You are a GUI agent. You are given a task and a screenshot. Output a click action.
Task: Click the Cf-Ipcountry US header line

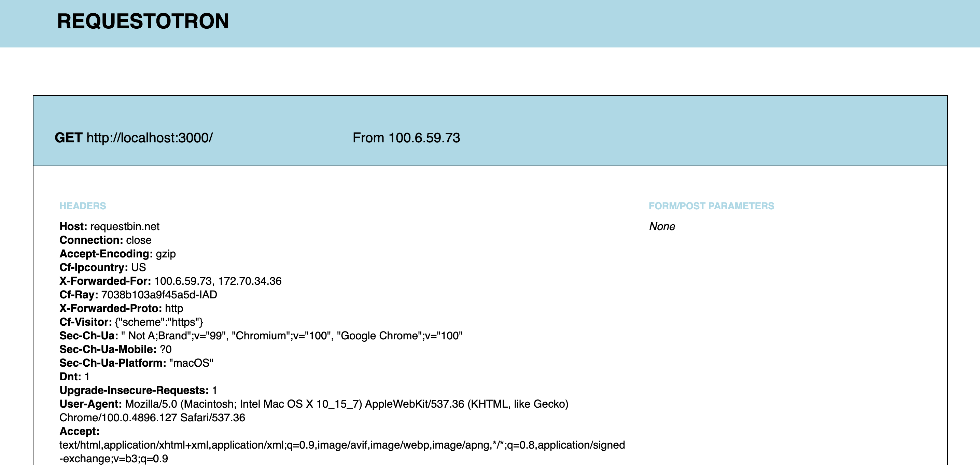pos(102,268)
